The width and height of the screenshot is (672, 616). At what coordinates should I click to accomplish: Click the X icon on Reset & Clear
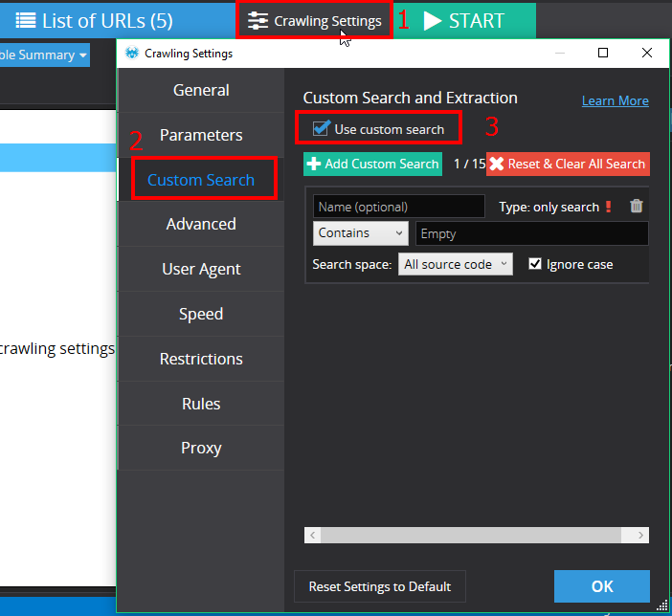point(496,164)
